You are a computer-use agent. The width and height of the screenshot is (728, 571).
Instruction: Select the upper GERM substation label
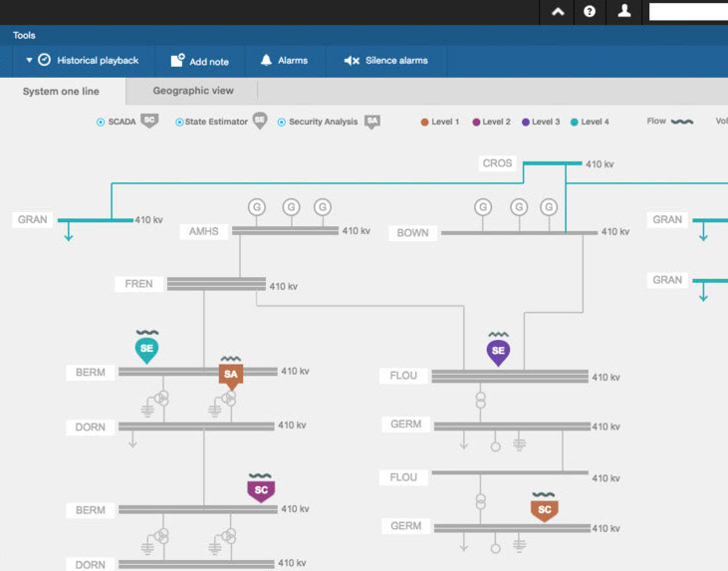point(405,425)
